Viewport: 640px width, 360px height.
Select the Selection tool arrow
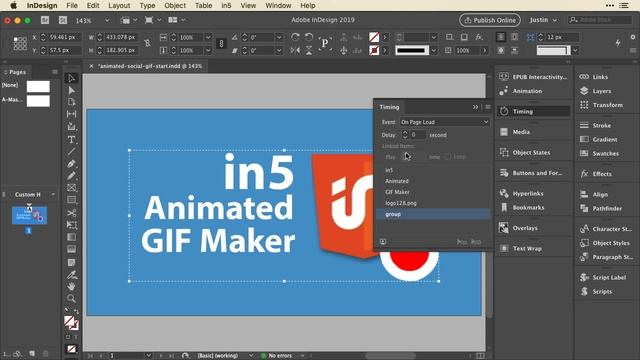click(x=71, y=78)
